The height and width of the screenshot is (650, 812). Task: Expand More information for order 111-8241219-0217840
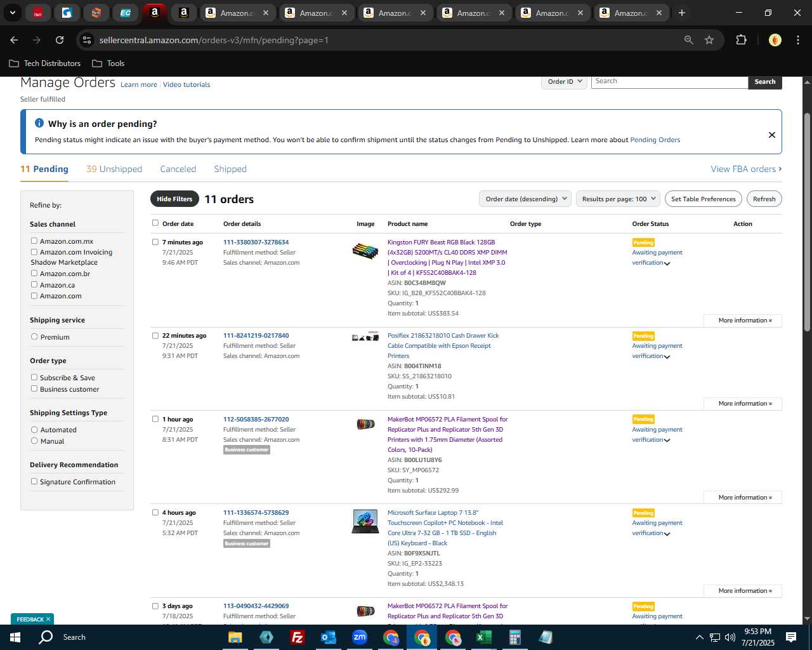743,404
